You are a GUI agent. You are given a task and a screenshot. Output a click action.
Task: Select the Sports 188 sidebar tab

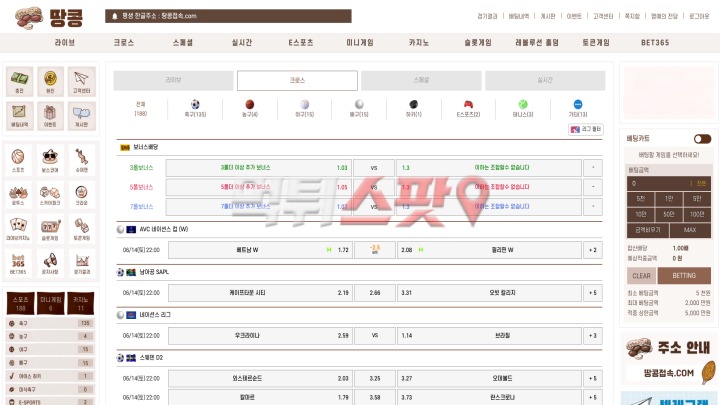[x=21, y=303]
